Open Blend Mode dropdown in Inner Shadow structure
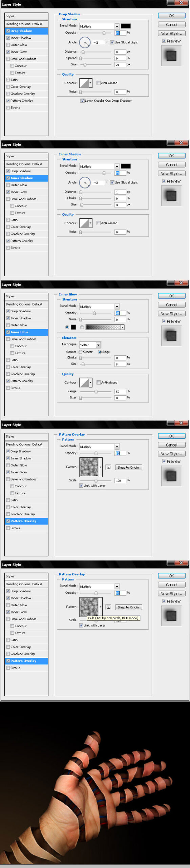The height and width of the screenshot is (868, 190). (x=99, y=166)
